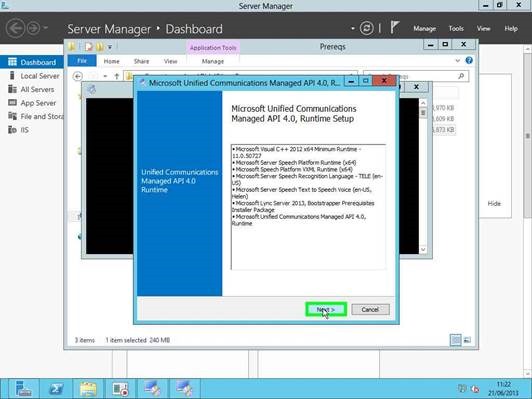The width and height of the screenshot is (532, 399).
Task: Go back using Server Manager back arrow
Action: [x=15, y=28]
